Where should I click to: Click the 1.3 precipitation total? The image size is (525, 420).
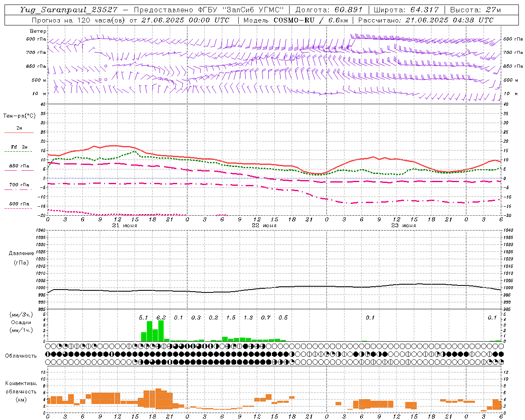(248, 317)
